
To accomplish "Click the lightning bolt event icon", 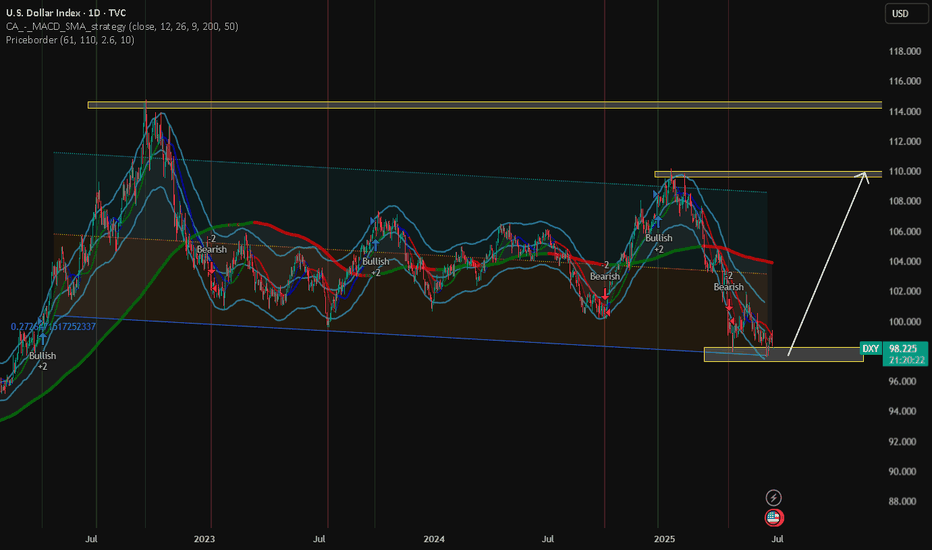I will [x=773, y=498].
